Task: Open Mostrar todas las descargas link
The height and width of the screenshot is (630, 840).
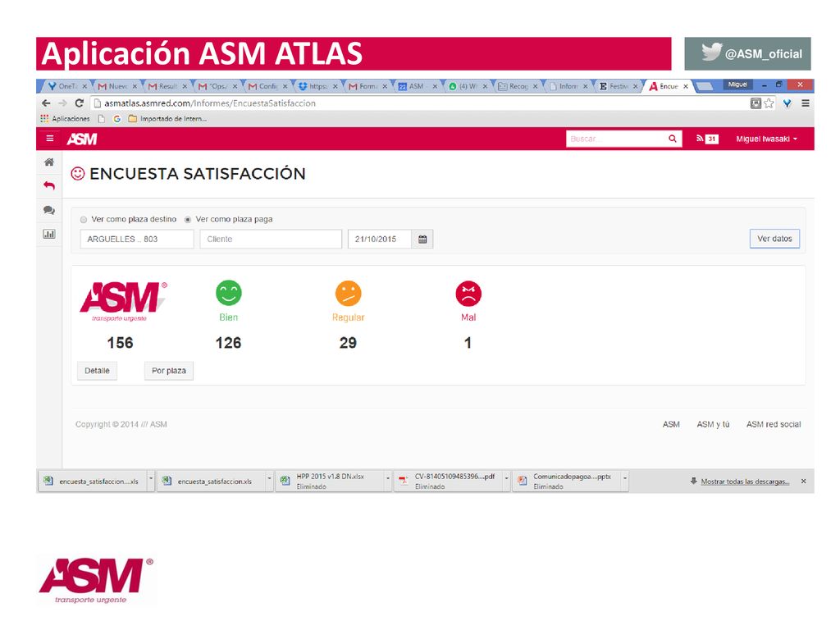Action: 745,482
